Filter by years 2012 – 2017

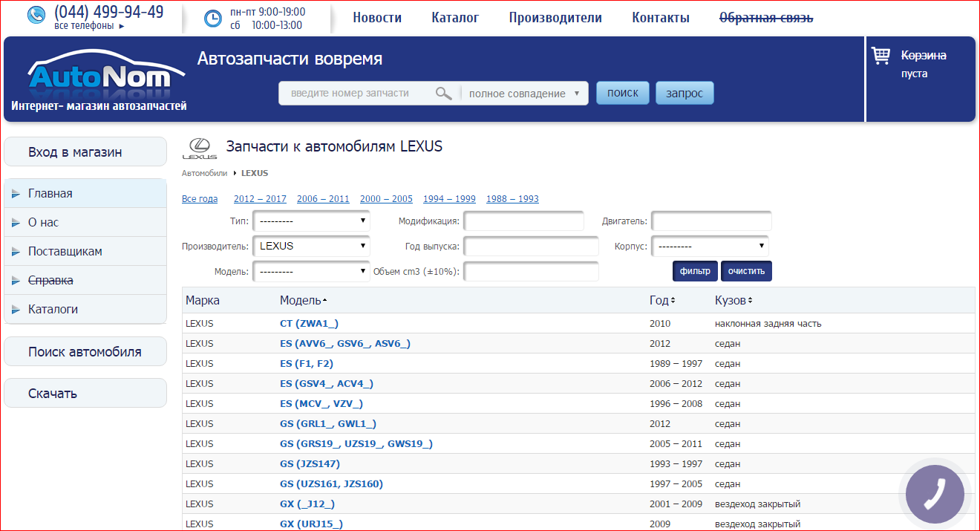(260, 199)
